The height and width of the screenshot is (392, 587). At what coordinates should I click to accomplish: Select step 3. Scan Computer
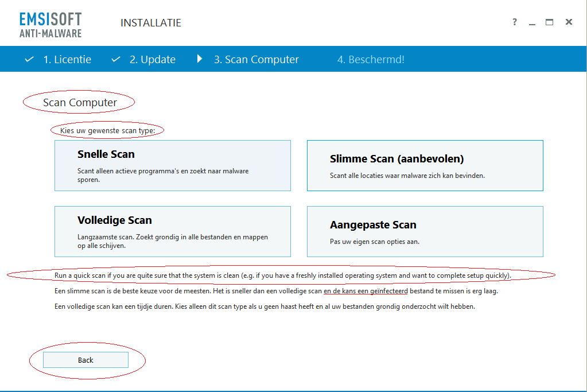click(x=256, y=59)
